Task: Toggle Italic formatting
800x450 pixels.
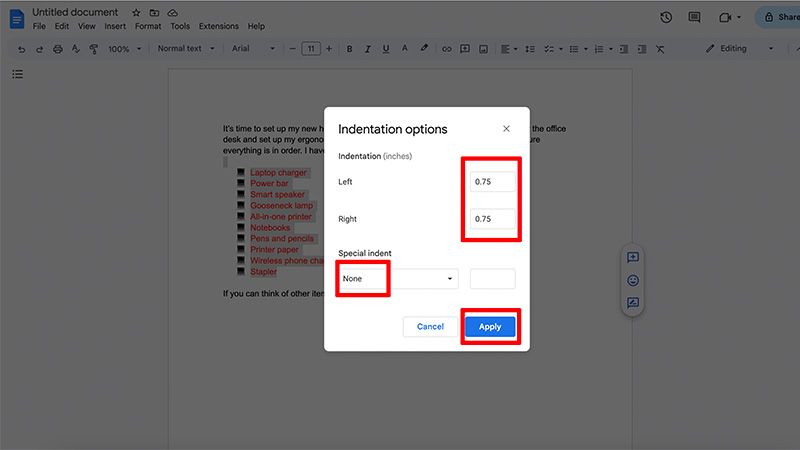Action: click(x=367, y=49)
